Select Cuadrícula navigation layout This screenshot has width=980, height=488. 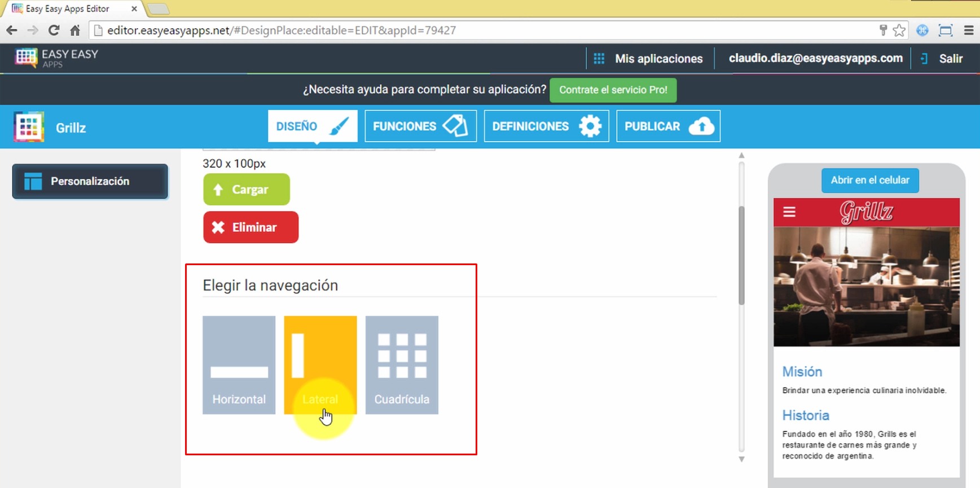(x=402, y=365)
